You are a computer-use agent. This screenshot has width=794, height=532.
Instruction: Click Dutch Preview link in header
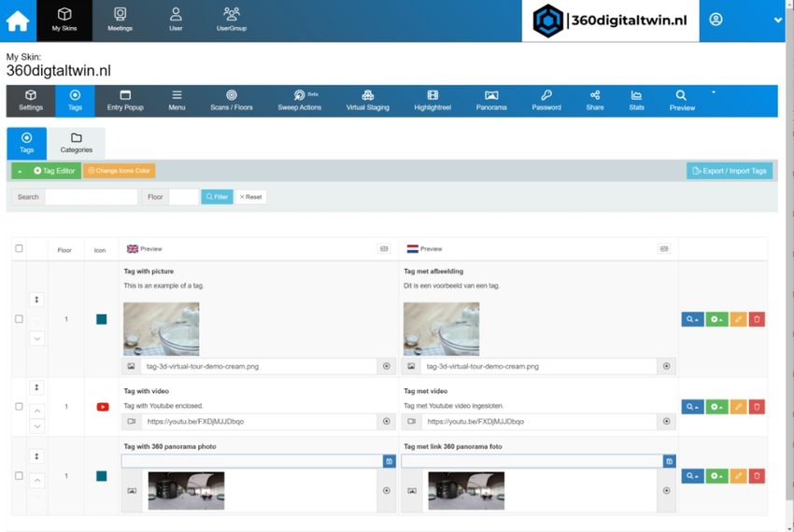431,249
